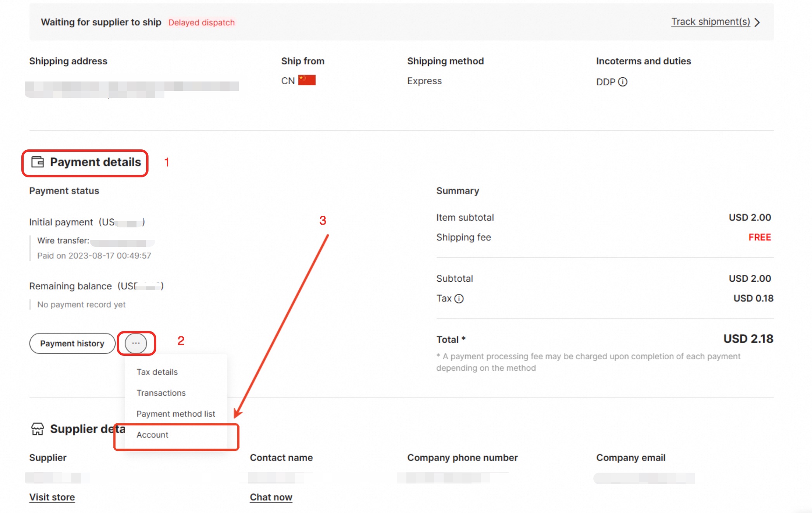Select Account from the dropdown menu
The height and width of the screenshot is (513, 812).
tap(152, 435)
